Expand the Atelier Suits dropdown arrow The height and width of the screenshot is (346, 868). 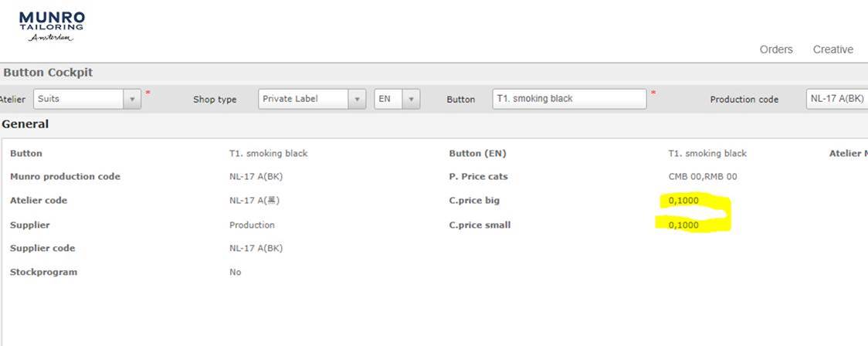[x=132, y=99]
